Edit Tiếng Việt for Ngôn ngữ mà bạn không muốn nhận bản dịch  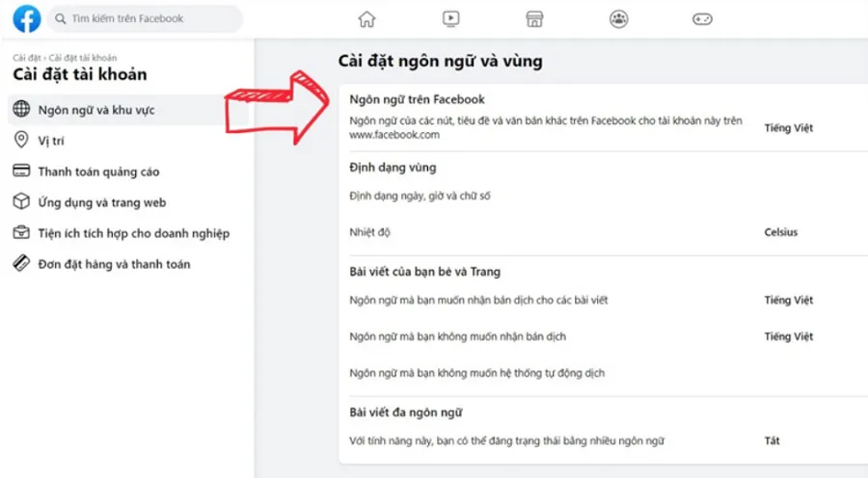[788, 336]
